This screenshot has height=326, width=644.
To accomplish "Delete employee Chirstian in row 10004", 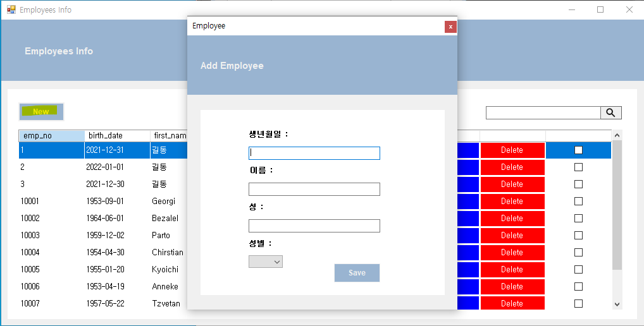I will pyautogui.click(x=512, y=252).
